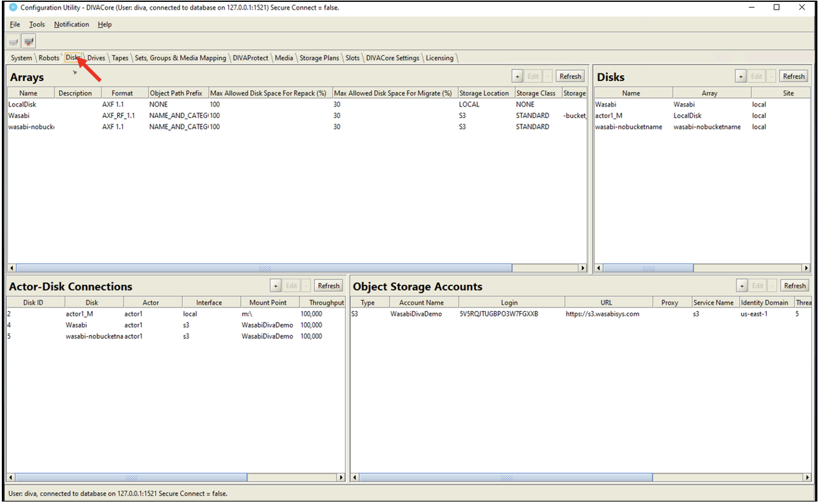This screenshot has width=818, height=504.
Task: Click right scroll arrow in Arrays panel
Action: 583,268
